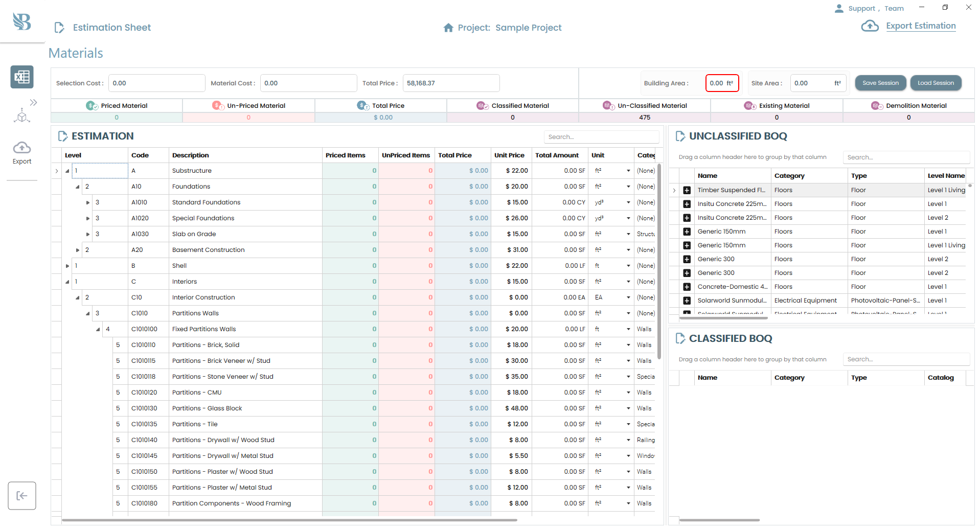
Task: Open the Excel estimation sheet sidebar icon
Action: pyautogui.click(x=22, y=77)
